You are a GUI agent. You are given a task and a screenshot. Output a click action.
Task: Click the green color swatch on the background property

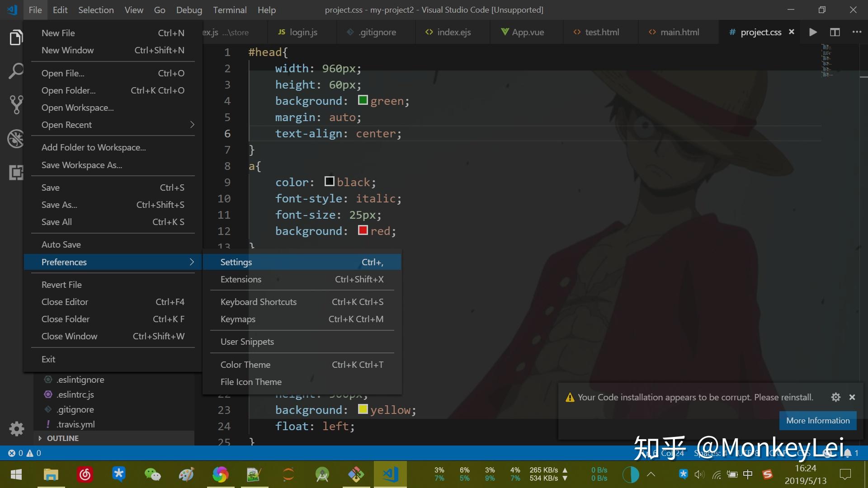pyautogui.click(x=363, y=100)
